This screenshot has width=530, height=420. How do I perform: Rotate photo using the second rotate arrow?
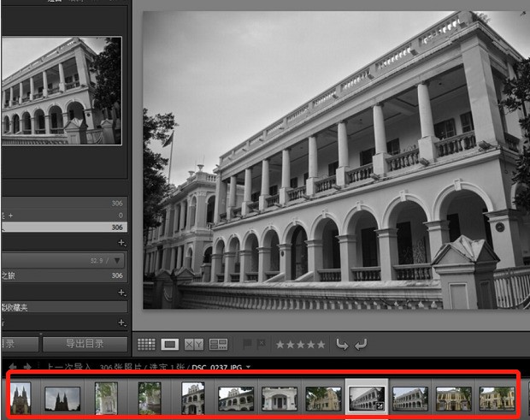pyautogui.click(x=360, y=344)
